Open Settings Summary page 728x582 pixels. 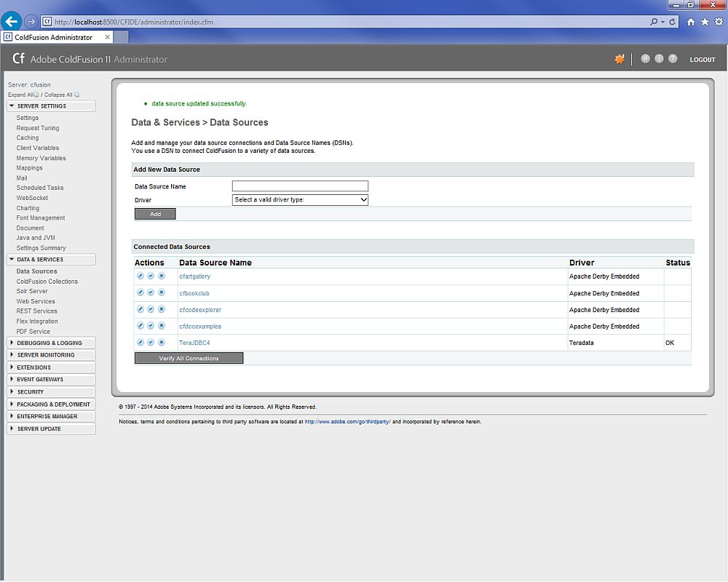click(41, 248)
